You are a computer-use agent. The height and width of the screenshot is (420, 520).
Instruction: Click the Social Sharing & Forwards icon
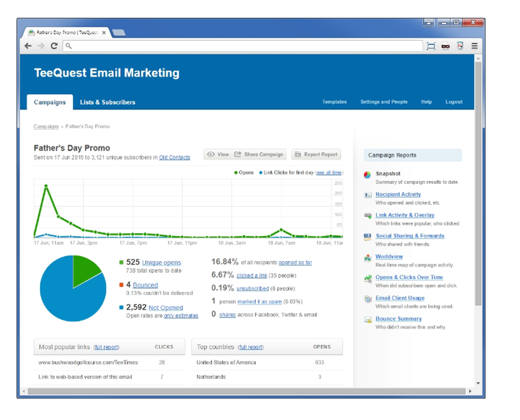[368, 237]
